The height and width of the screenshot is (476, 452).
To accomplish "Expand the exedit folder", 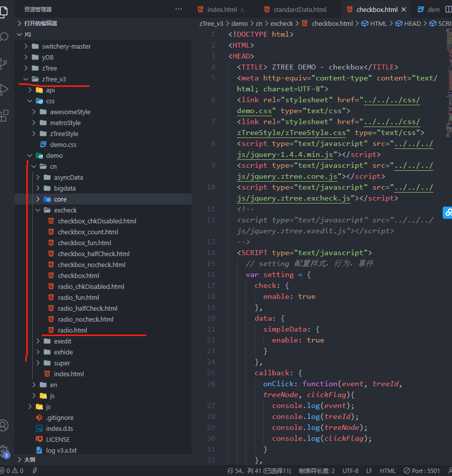I will coord(38,341).
